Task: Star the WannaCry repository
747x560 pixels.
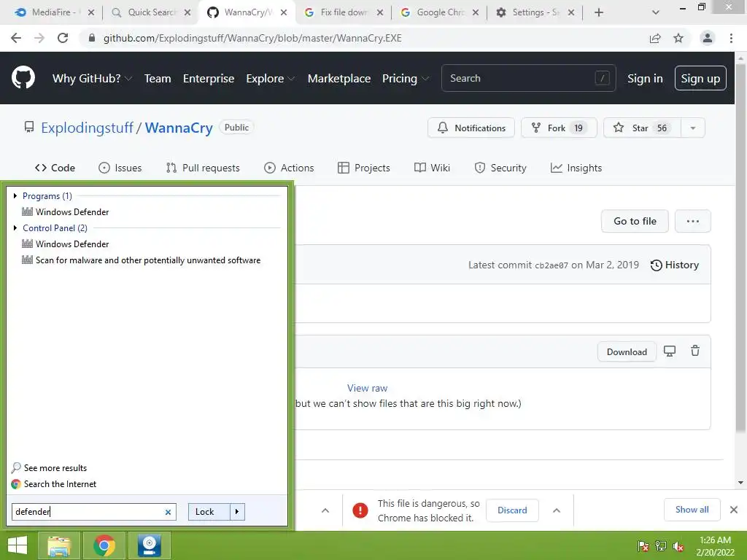Action: 642,128
